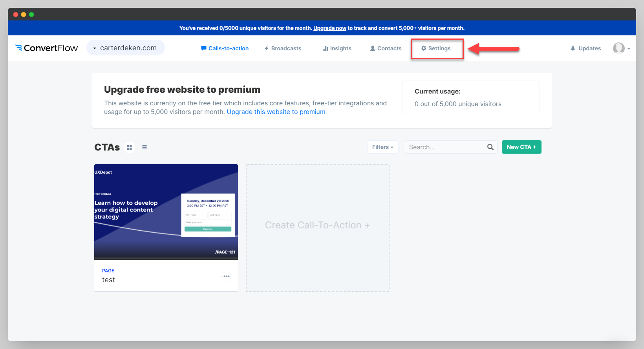The image size is (644, 349).
Task: Expand the account menu caret
Action: tap(629, 49)
